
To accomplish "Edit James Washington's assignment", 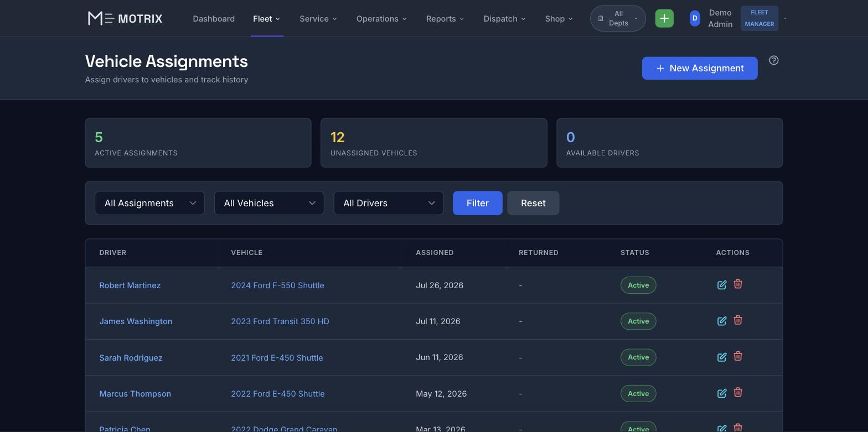I will point(722,321).
